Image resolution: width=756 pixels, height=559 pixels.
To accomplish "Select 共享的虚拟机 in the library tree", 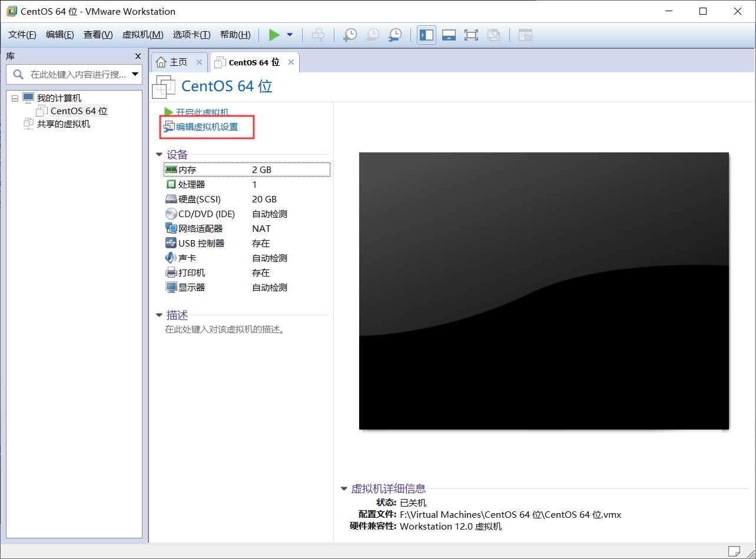I will pos(64,124).
